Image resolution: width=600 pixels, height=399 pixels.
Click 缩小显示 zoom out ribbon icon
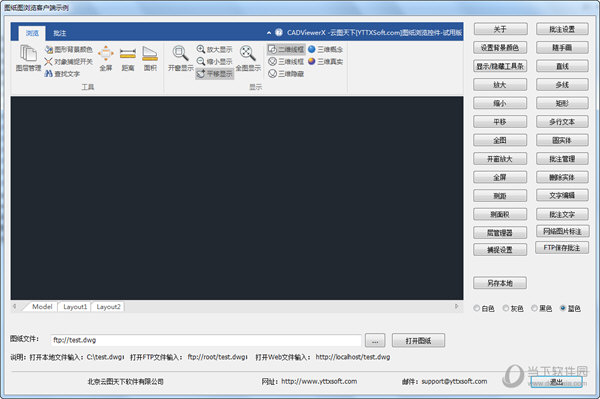point(214,61)
